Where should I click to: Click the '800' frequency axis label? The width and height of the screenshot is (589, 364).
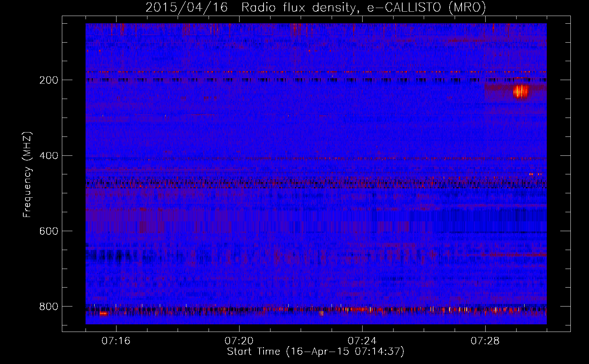49,306
